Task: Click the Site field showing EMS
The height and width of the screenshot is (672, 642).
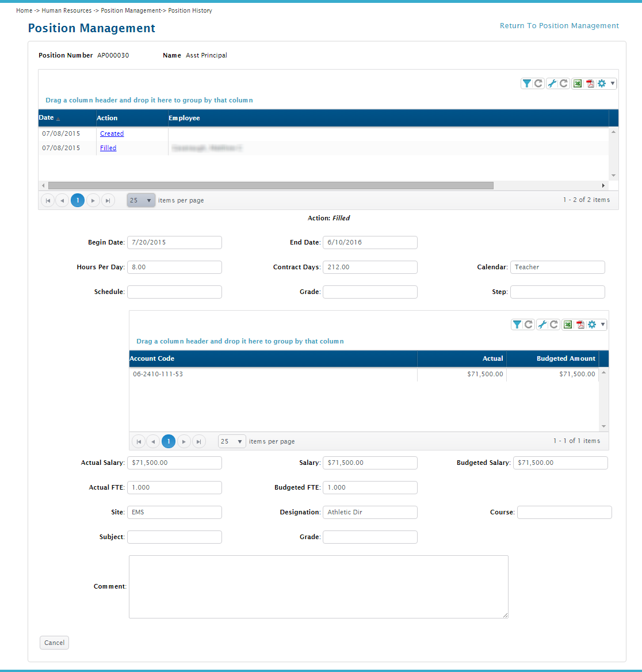Action: (x=174, y=513)
